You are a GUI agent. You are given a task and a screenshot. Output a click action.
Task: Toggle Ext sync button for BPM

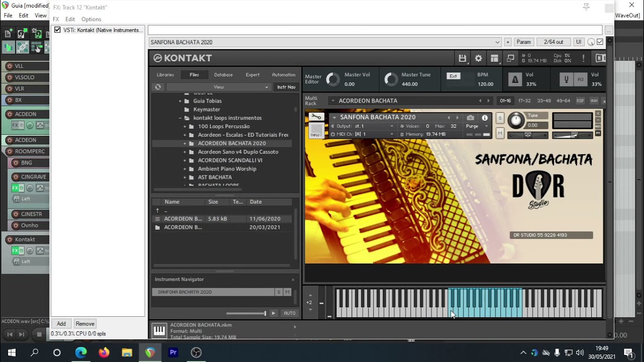tap(453, 76)
